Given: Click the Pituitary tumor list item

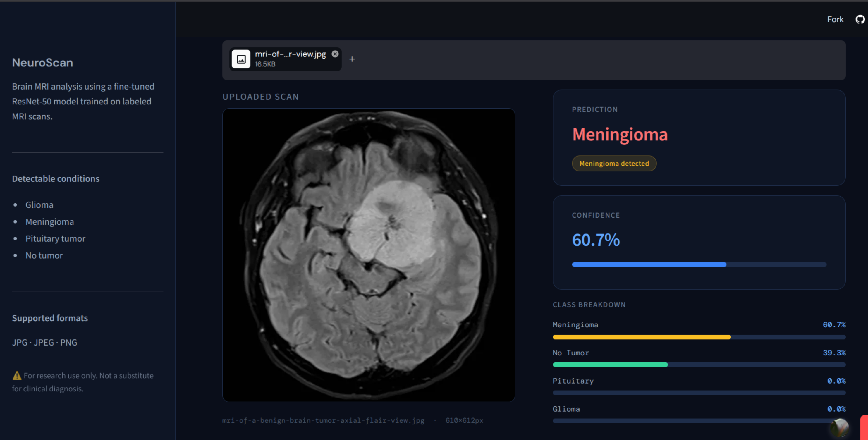Looking at the screenshot, I should click(55, 238).
